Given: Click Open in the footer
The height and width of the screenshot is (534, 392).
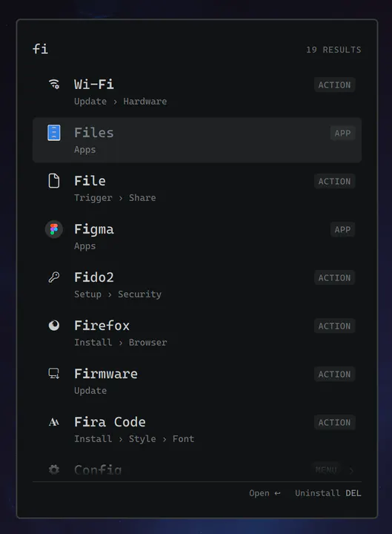Looking at the screenshot, I should point(265,493).
